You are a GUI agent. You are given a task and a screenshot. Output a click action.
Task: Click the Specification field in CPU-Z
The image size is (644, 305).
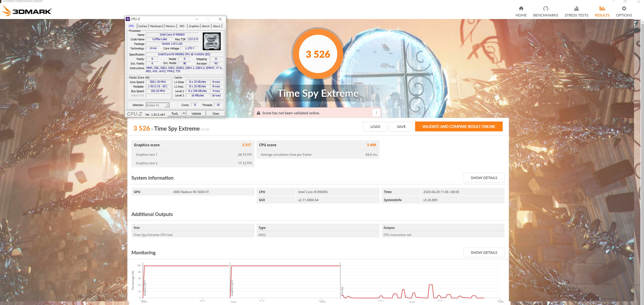[x=184, y=54]
